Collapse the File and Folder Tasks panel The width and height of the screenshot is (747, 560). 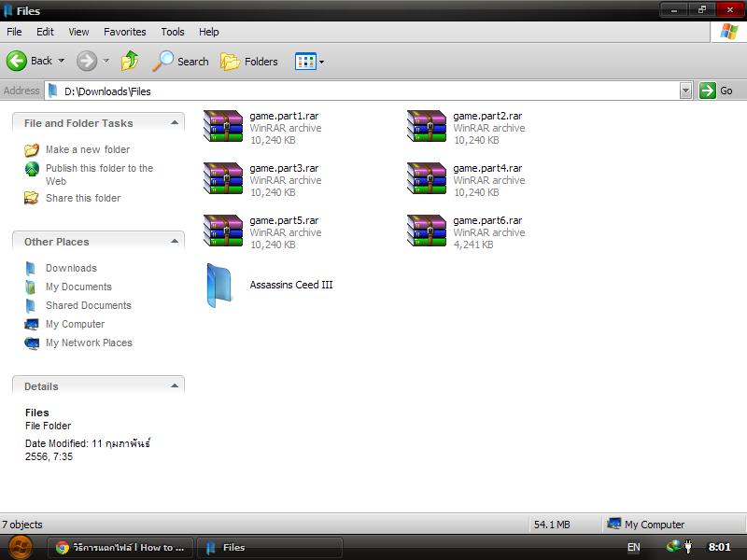pyautogui.click(x=175, y=123)
